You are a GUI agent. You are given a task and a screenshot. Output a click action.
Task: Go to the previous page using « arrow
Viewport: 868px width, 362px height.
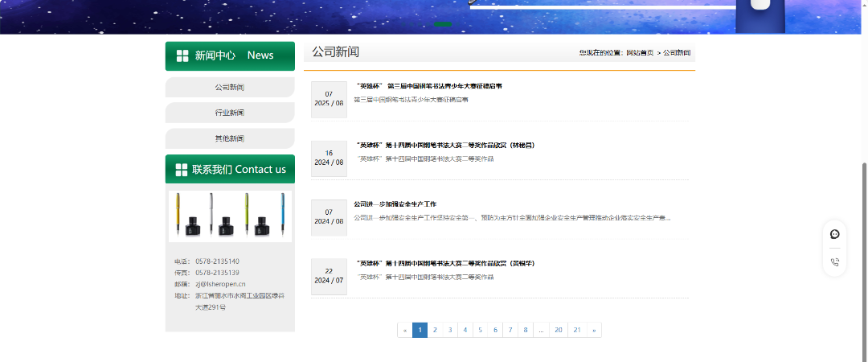[x=404, y=330]
